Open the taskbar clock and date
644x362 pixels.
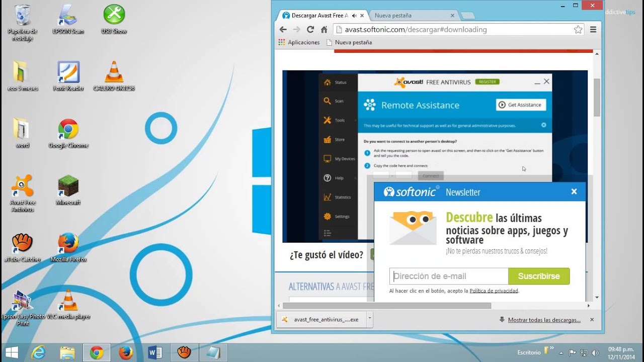coord(621,352)
